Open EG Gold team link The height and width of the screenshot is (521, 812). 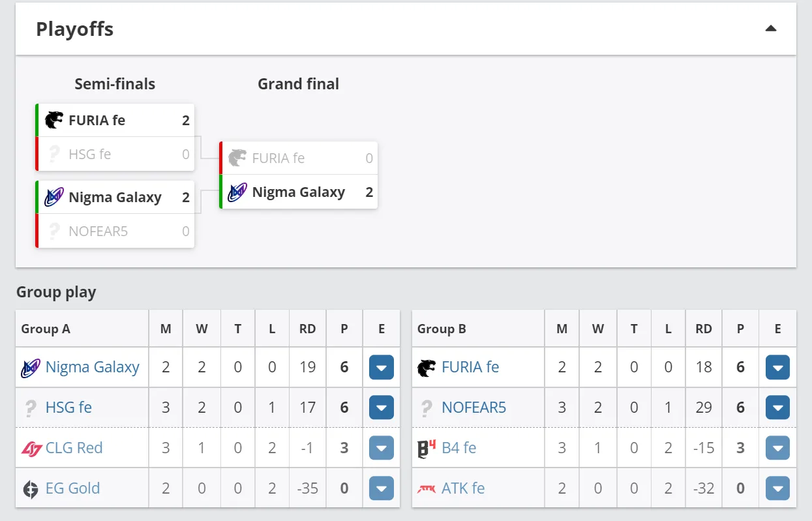[x=72, y=488]
